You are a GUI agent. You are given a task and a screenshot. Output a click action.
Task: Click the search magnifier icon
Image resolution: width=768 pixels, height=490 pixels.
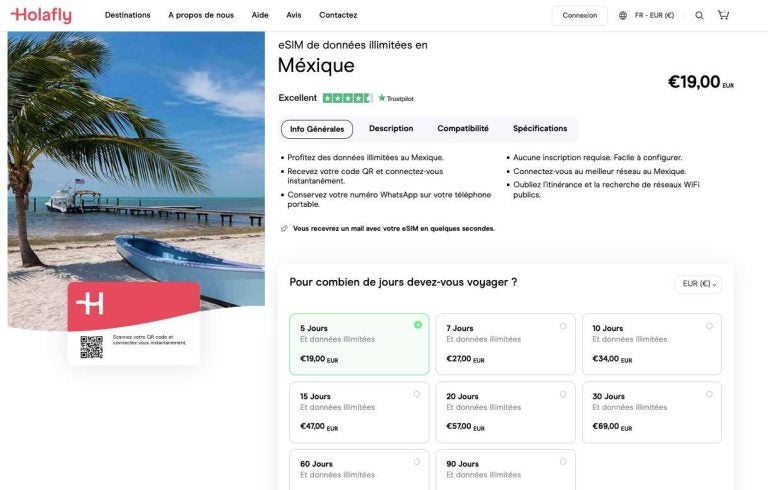tap(699, 15)
